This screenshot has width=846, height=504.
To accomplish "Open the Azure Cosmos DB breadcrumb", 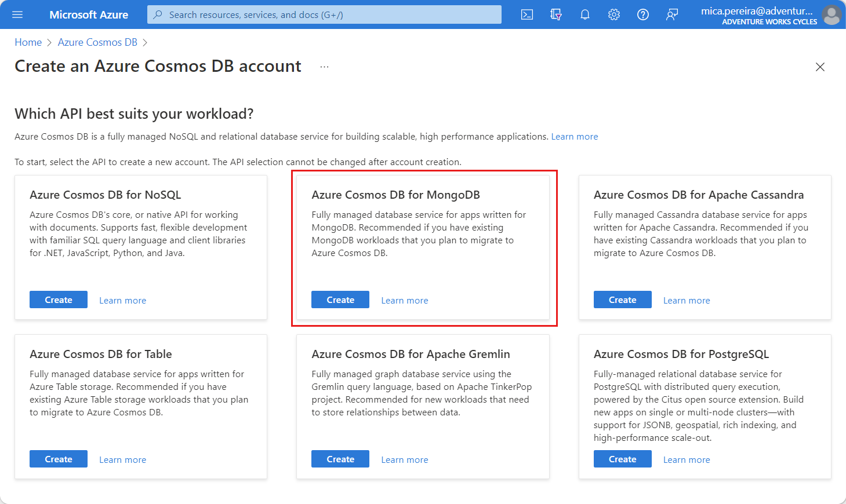I will 97,42.
